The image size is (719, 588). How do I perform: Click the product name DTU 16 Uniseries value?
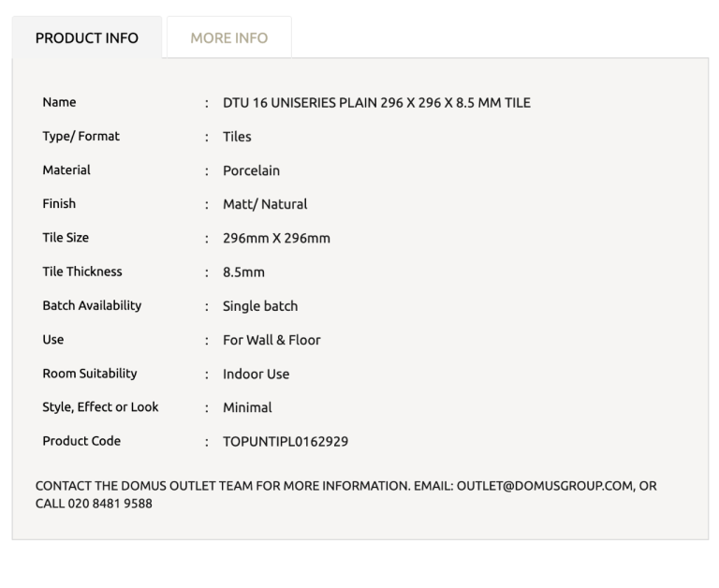[376, 103]
